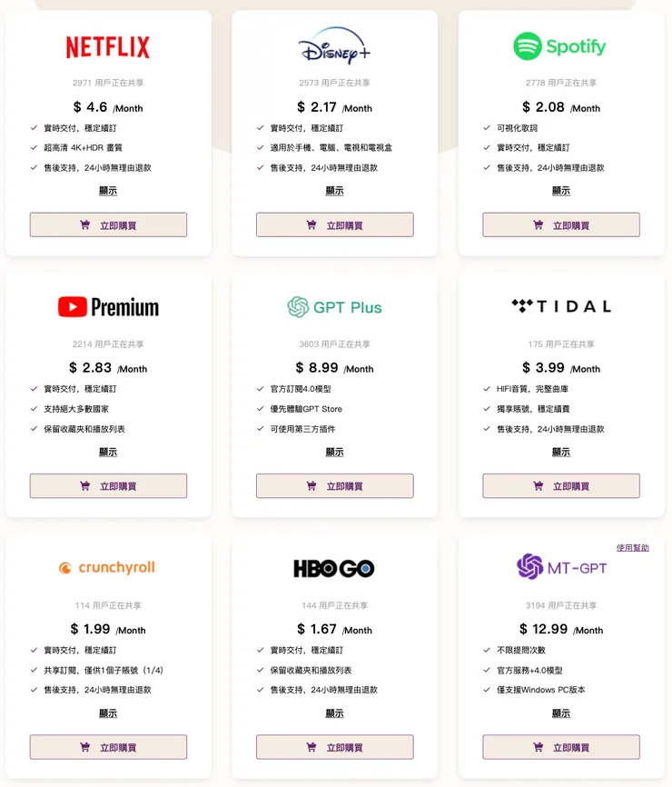Open the 使用幫助 link above MT-GPT
672x787 pixels.
632,548
